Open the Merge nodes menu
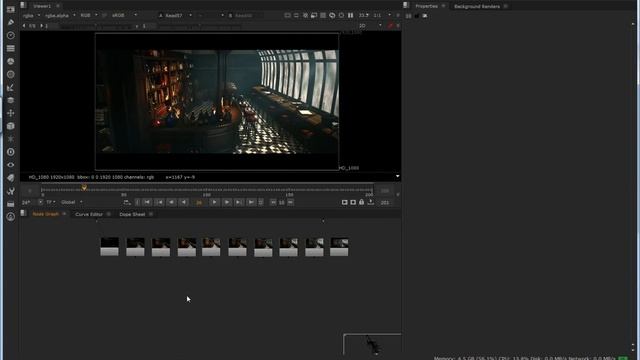 coord(11,100)
